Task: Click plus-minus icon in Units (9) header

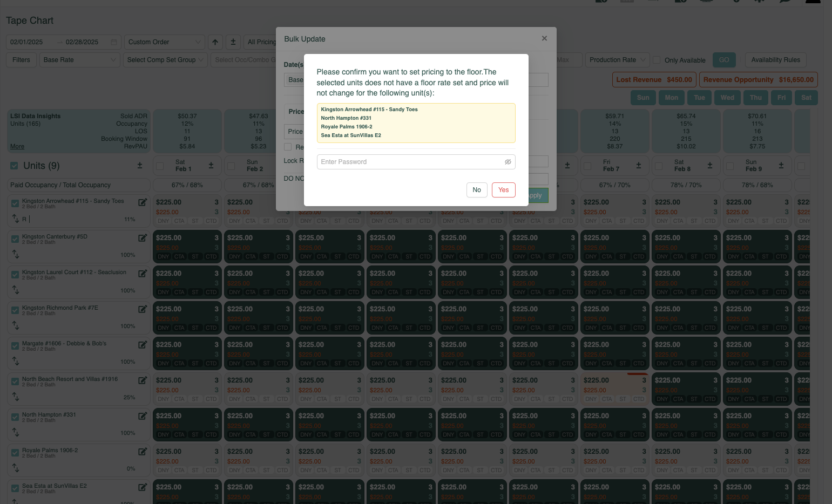Action: pos(140,166)
